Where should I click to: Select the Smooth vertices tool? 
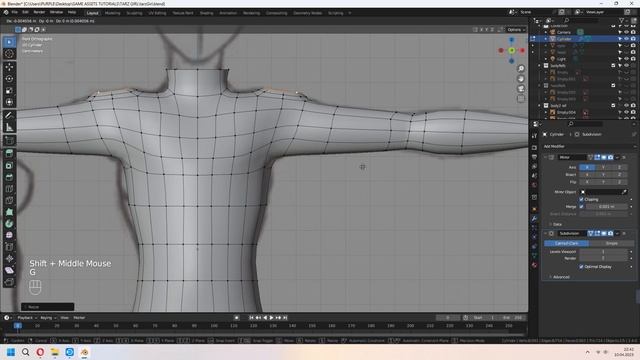click(9, 235)
